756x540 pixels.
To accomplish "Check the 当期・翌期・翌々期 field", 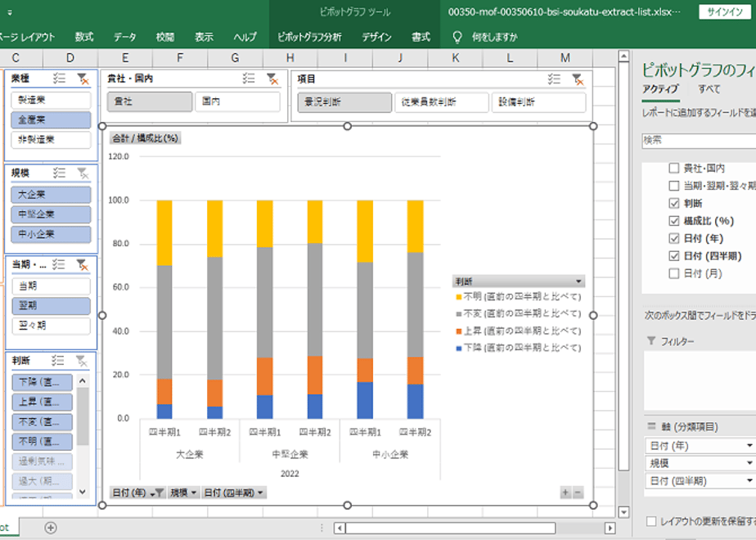I will click(674, 186).
